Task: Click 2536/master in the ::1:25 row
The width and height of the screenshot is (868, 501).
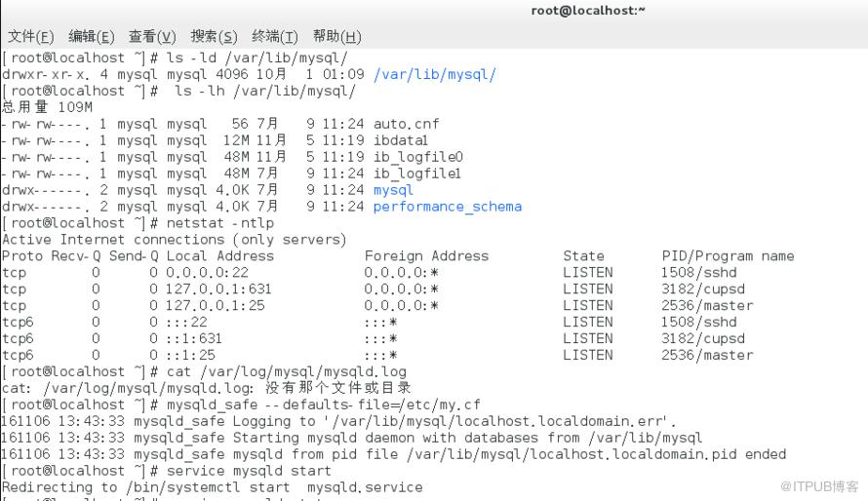Action: click(707, 356)
